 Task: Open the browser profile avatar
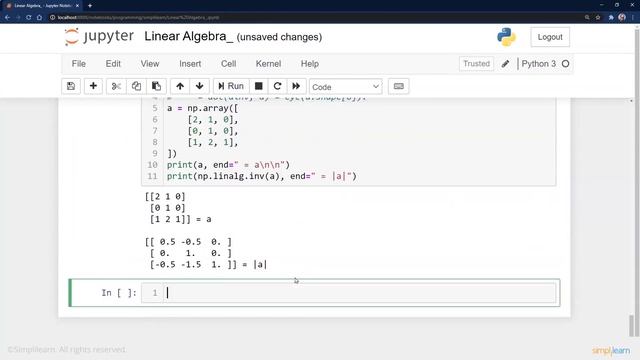click(x=622, y=18)
